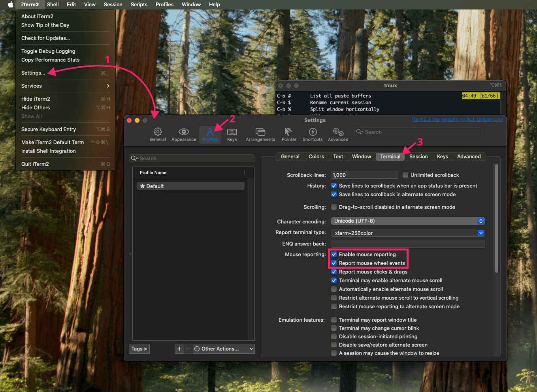Open the Shell menu in menu bar
Viewport: 537px width, 392px height.
point(53,4)
